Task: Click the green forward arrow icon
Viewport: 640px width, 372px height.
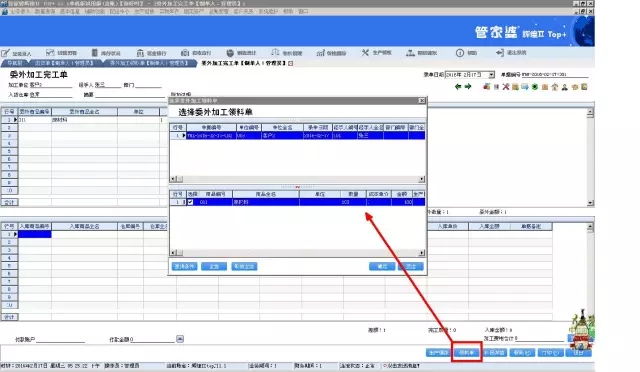Action: (468, 87)
